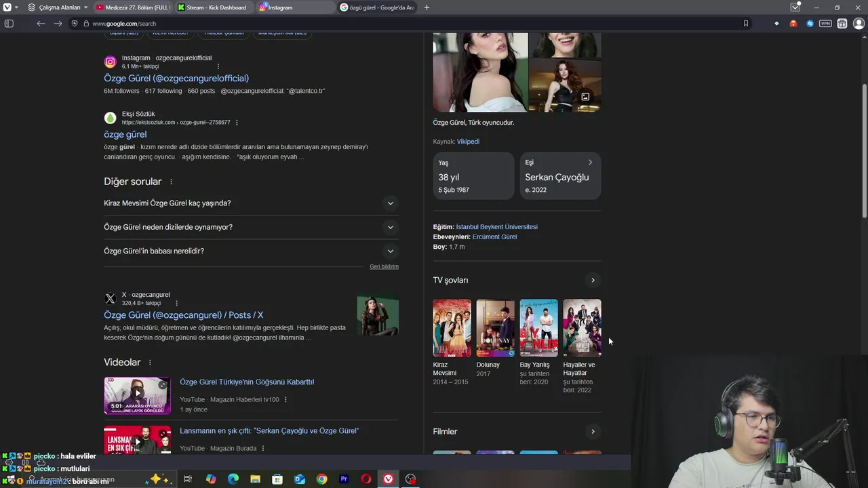The image size is (868, 488).
Task: Switch to the özgü gürel Google search tab
Action: [377, 7]
